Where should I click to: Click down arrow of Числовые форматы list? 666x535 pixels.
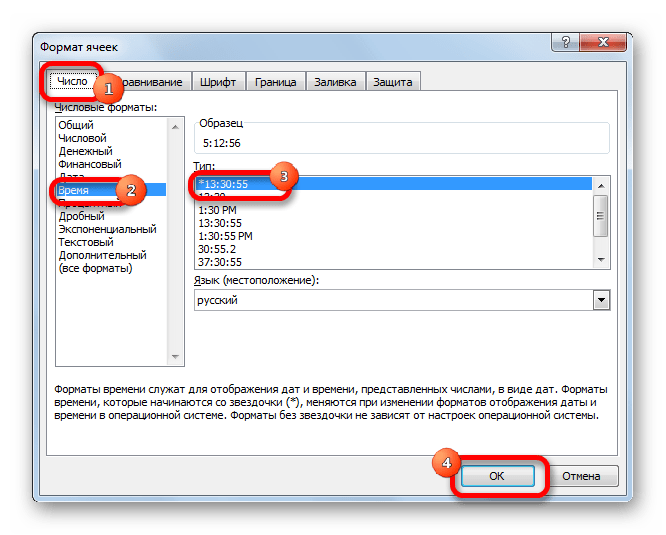coord(175,357)
